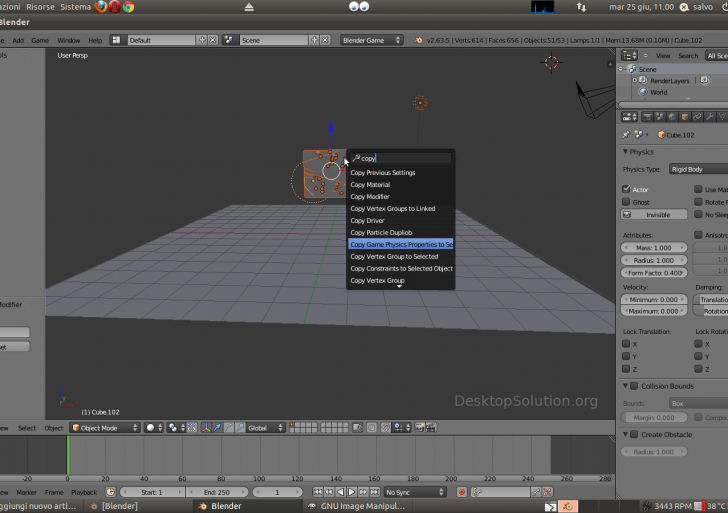The width and height of the screenshot is (728, 513).
Task: Launch Firefox from the top panel
Action: tap(101, 6)
